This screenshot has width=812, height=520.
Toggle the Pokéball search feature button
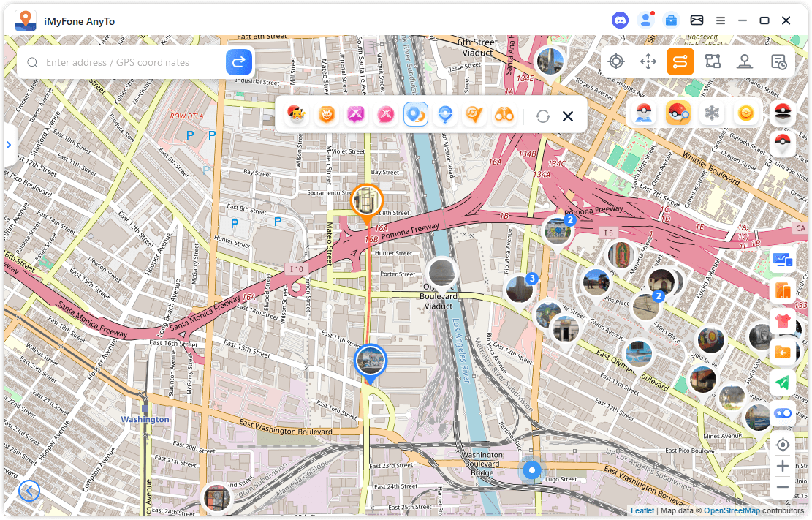coord(679,113)
